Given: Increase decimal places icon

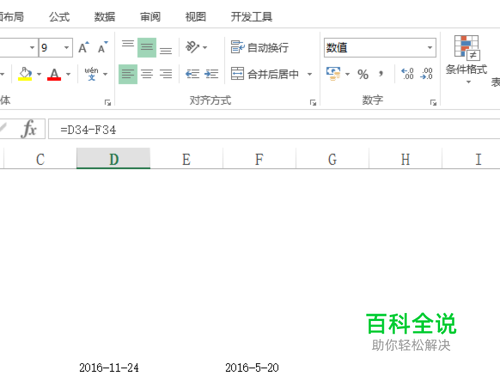Looking at the screenshot, I should pos(407,74).
